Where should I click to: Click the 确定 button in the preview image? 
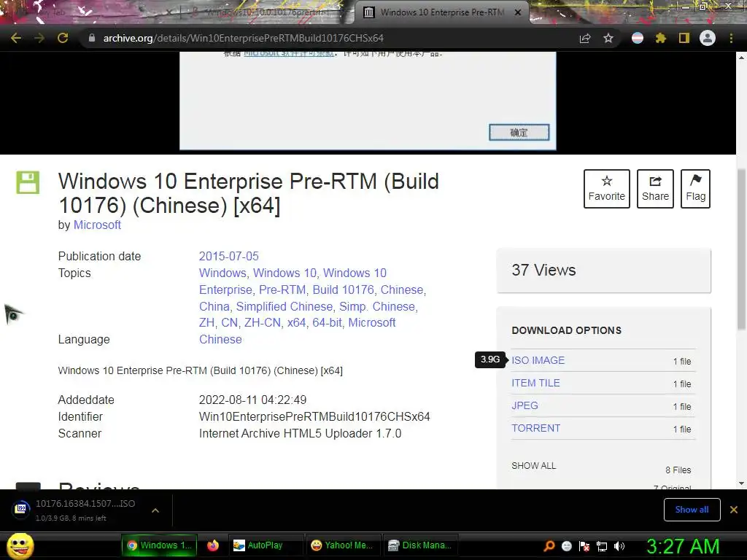[x=519, y=133]
